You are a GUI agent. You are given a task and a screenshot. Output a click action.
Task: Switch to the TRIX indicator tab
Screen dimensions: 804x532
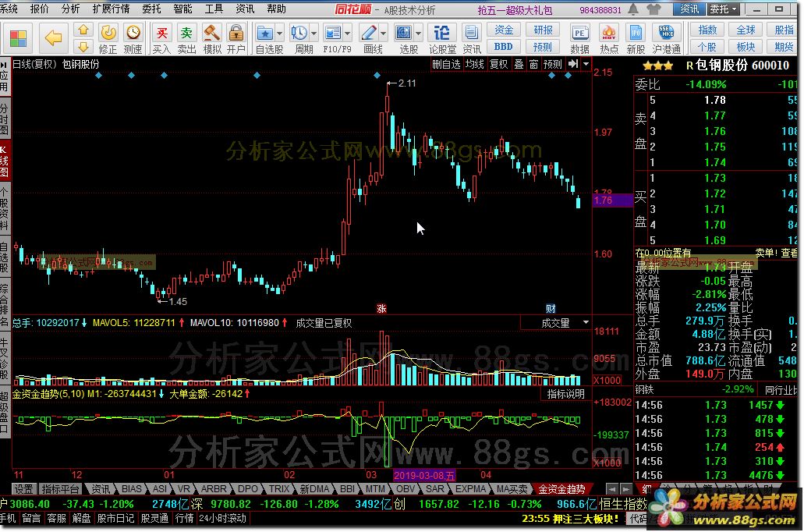click(x=279, y=489)
